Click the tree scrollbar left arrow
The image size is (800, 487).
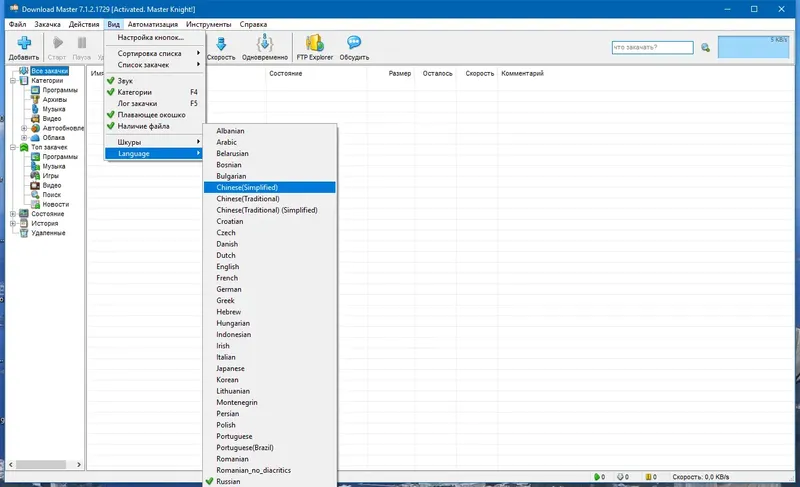11,465
